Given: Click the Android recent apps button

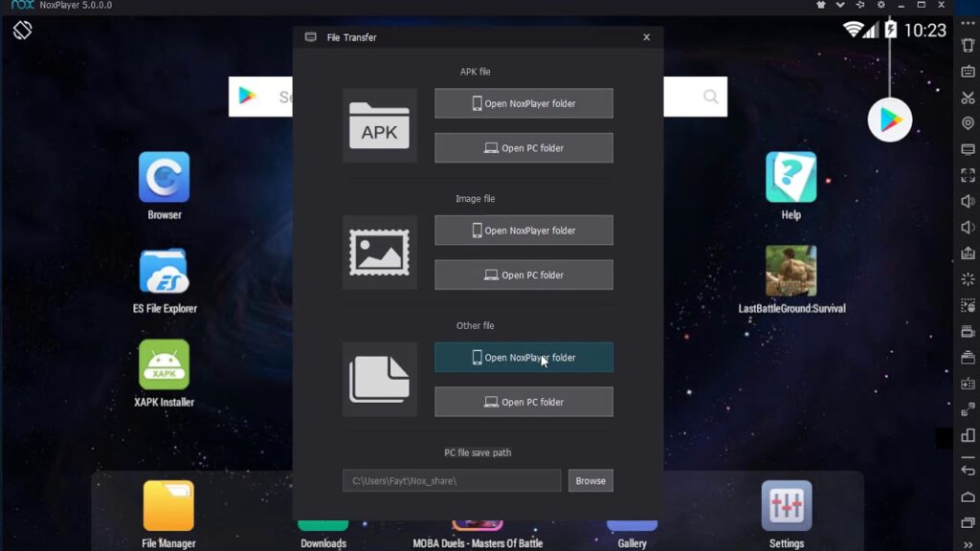Looking at the screenshot, I should pyautogui.click(x=968, y=522).
